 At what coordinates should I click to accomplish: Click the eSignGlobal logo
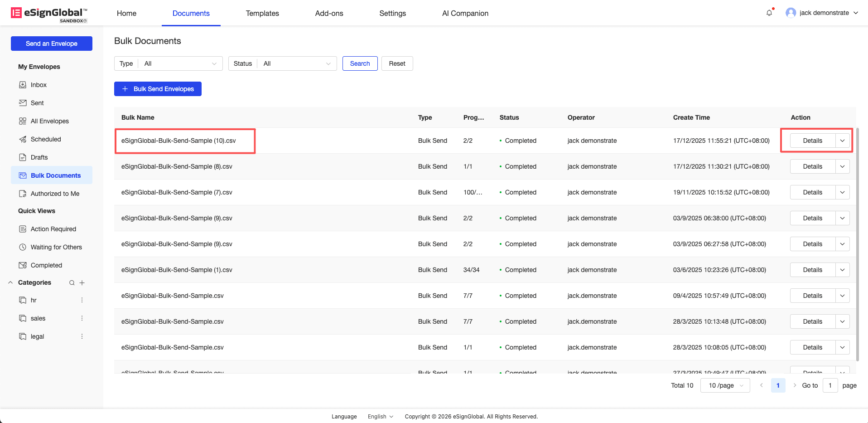(x=49, y=14)
